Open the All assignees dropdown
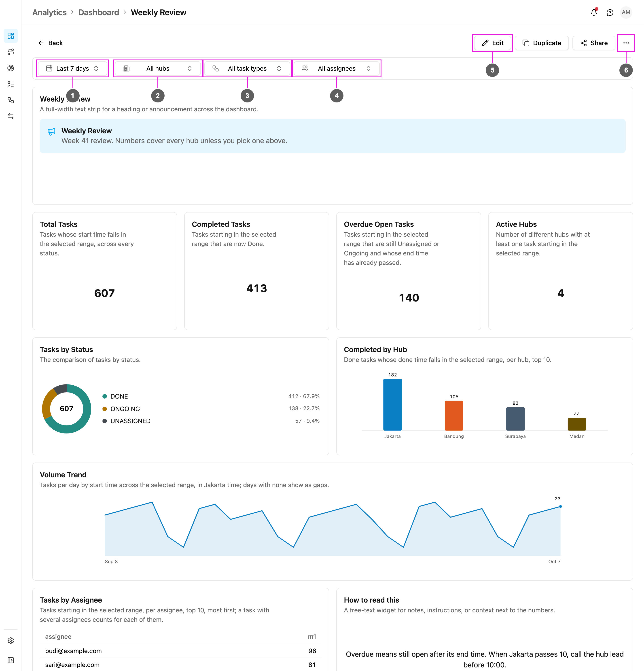This screenshot has height=671, width=644. click(x=337, y=68)
